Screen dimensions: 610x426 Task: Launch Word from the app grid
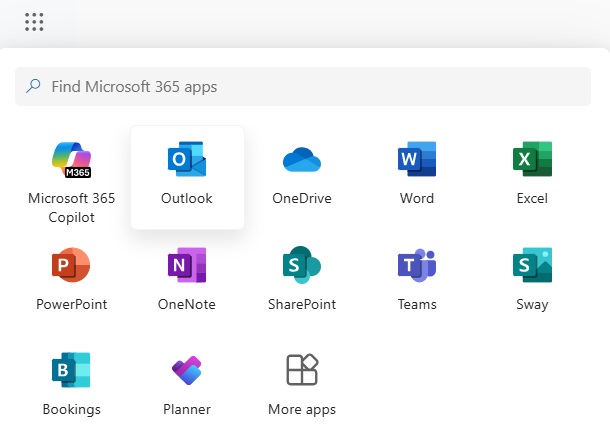416,159
